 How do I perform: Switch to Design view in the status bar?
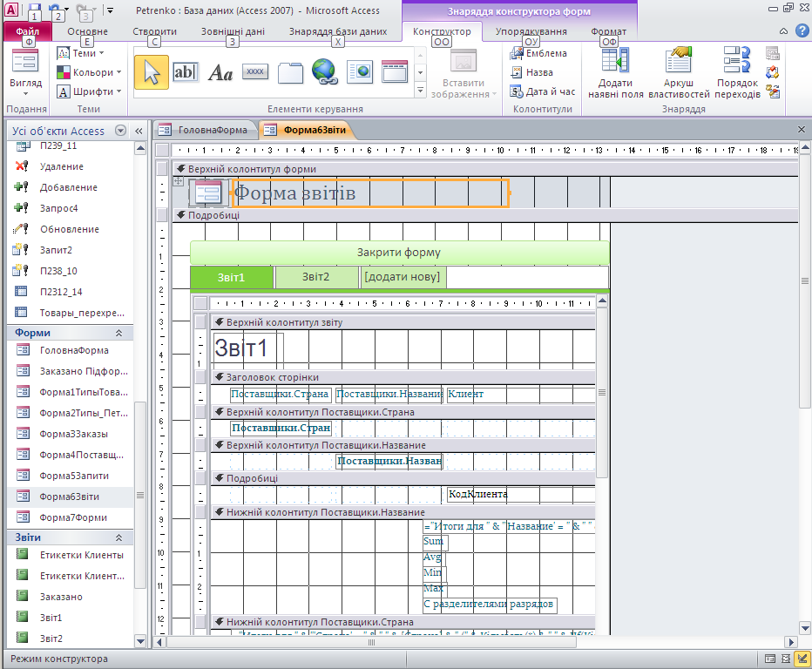(802, 659)
